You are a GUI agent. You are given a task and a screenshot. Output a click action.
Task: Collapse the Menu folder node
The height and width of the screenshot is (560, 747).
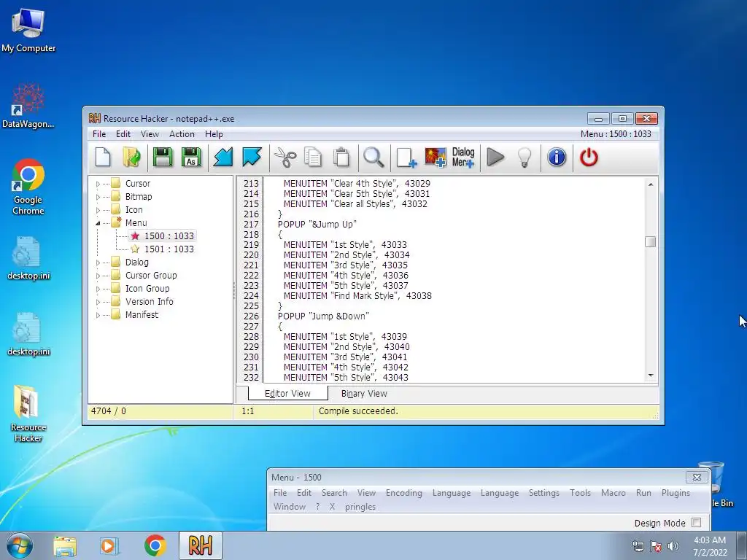98,223
